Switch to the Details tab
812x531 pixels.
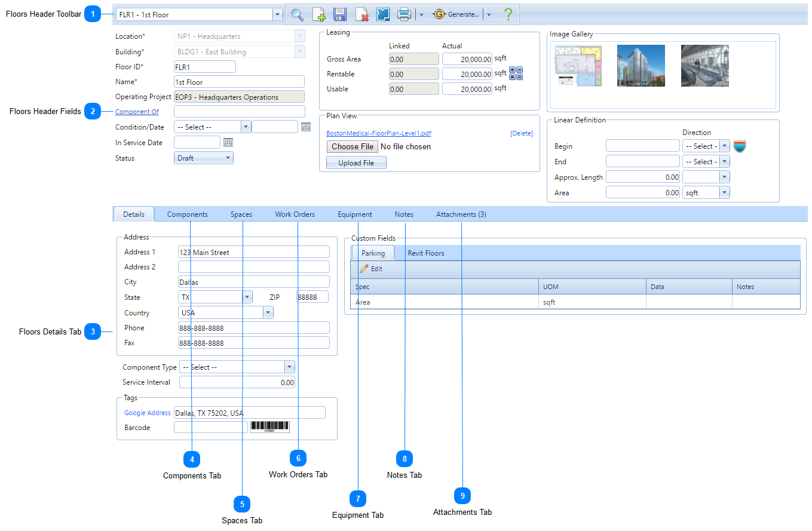point(134,214)
